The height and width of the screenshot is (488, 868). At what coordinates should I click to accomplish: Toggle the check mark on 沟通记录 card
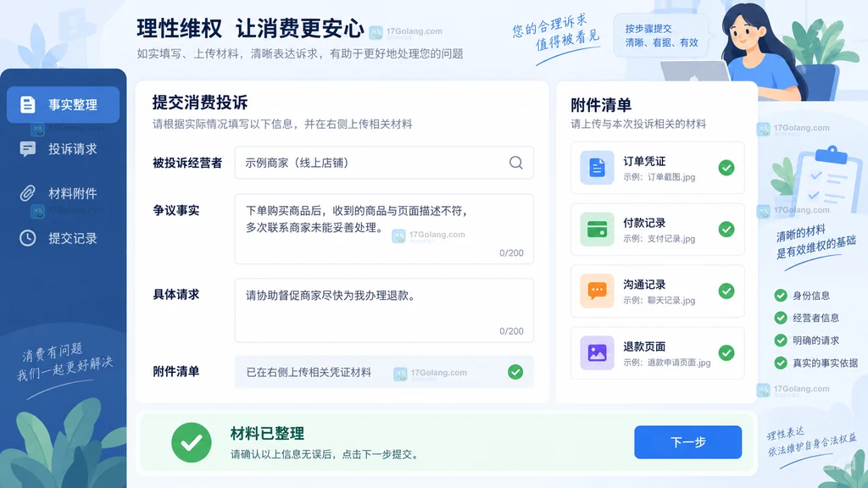pos(726,291)
